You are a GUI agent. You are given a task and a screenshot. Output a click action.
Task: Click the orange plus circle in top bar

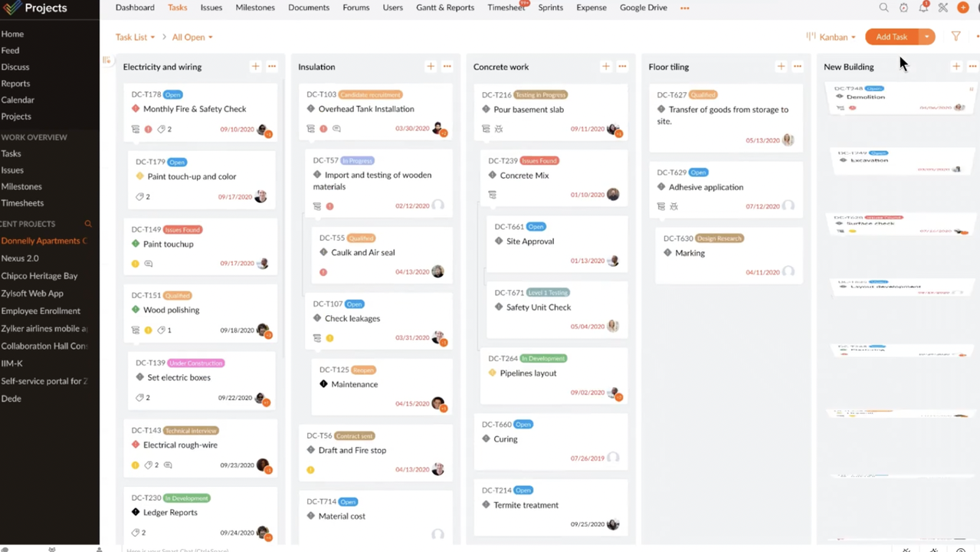pyautogui.click(x=963, y=8)
